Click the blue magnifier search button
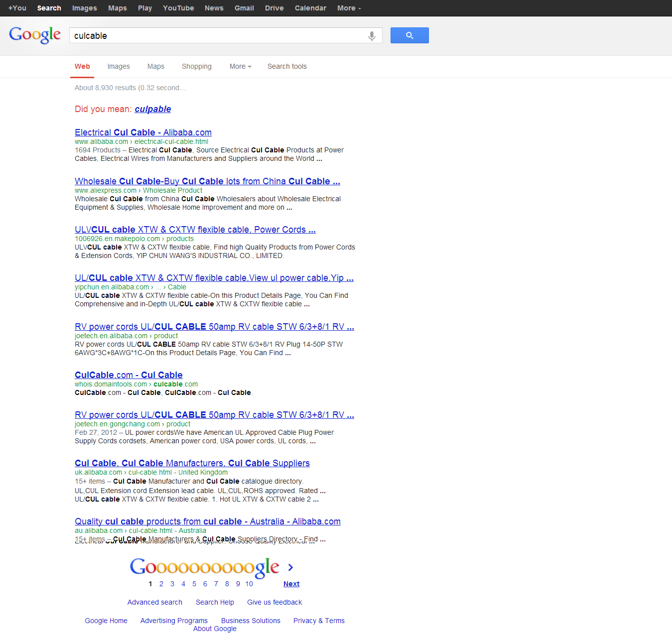Screen dimensions: 672x643 pyautogui.click(x=409, y=35)
